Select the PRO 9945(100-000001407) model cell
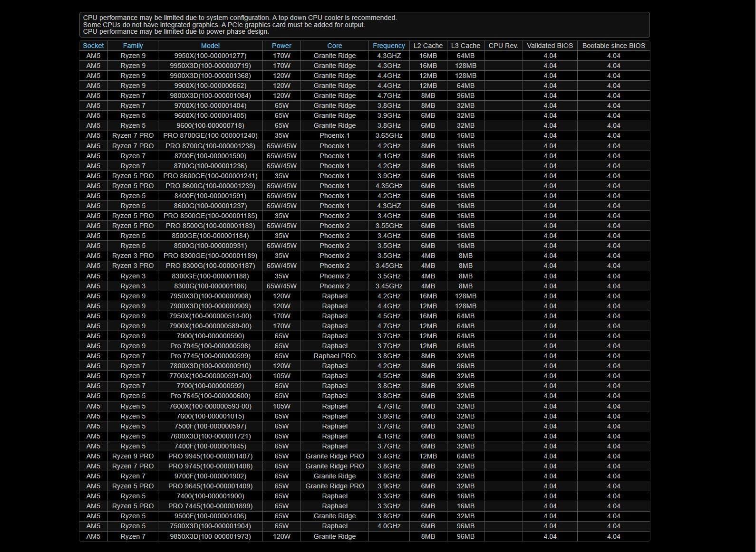The height and width of the screenshot is (552, 756). (x=210, y=456)
